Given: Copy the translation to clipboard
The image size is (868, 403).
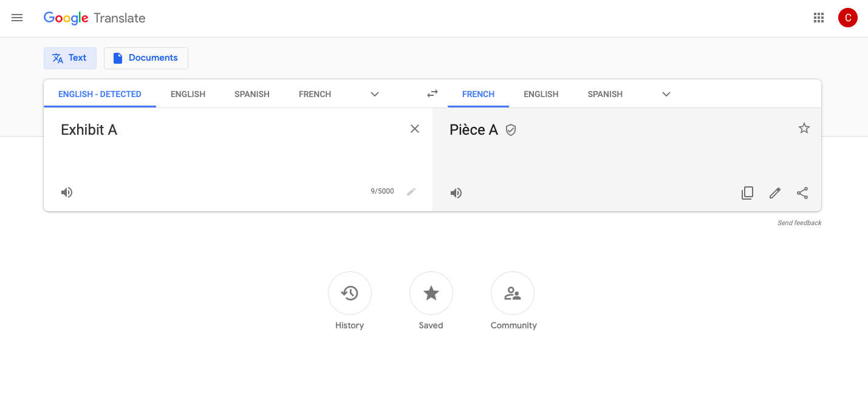Looking at the screenshot, I should point(747,193).
